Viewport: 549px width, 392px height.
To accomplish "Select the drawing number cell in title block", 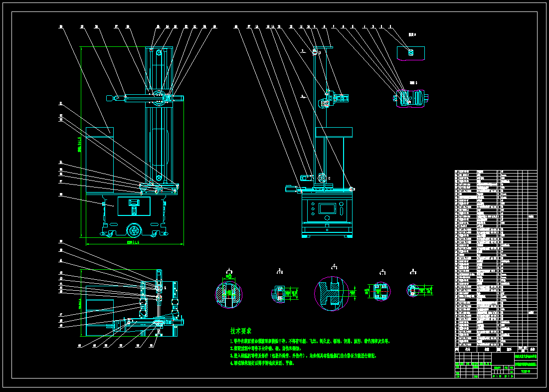I will point(525,372).
